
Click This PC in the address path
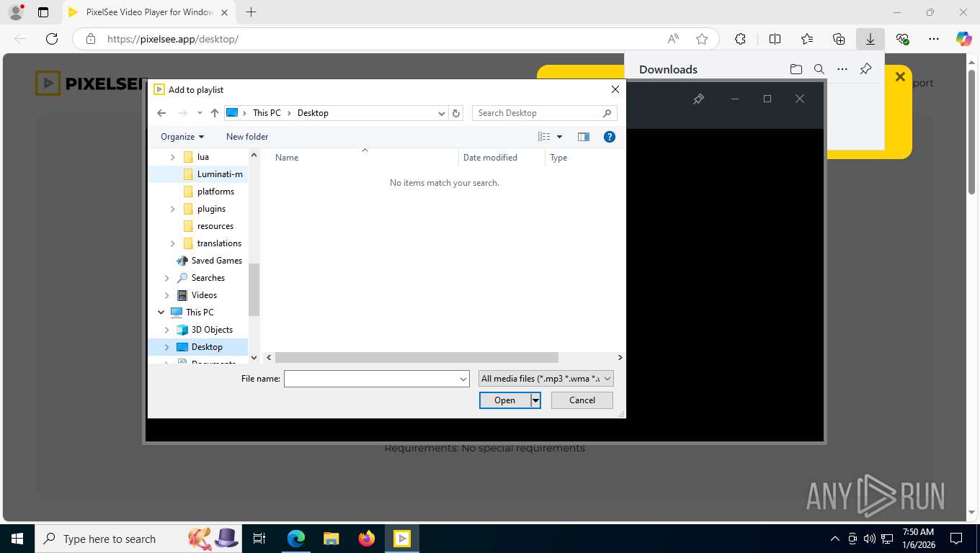click(x=267, y=113)
